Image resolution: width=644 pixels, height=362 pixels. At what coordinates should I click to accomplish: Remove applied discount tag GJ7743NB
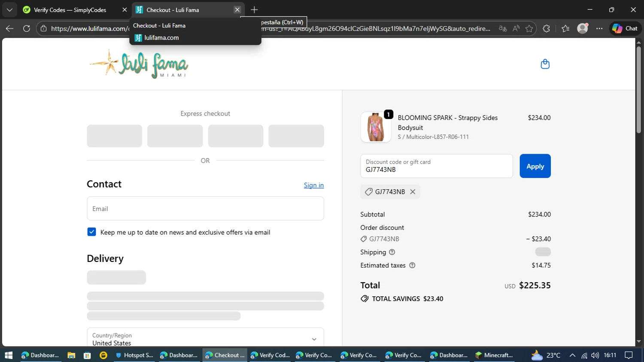pos(413,192)
